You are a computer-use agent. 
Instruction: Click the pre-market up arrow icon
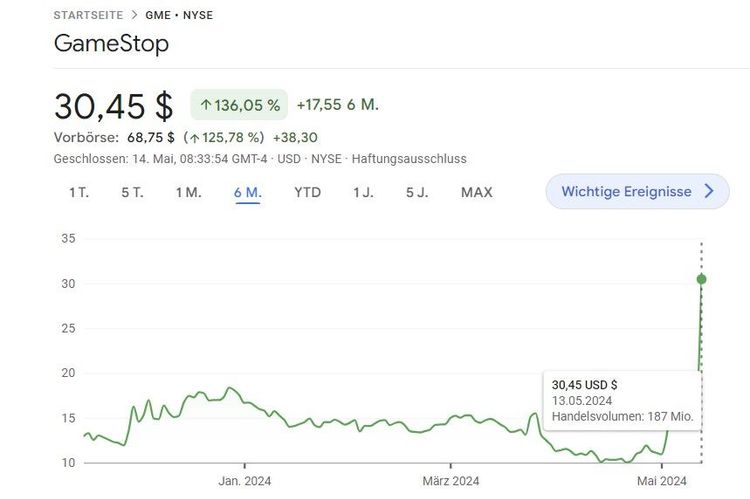tap(193, 138)
